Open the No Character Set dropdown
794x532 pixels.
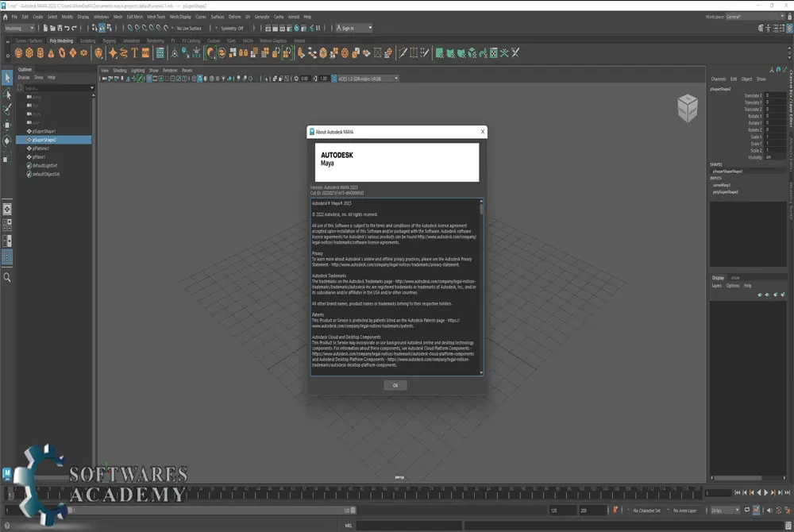click(x=646, y=511)
